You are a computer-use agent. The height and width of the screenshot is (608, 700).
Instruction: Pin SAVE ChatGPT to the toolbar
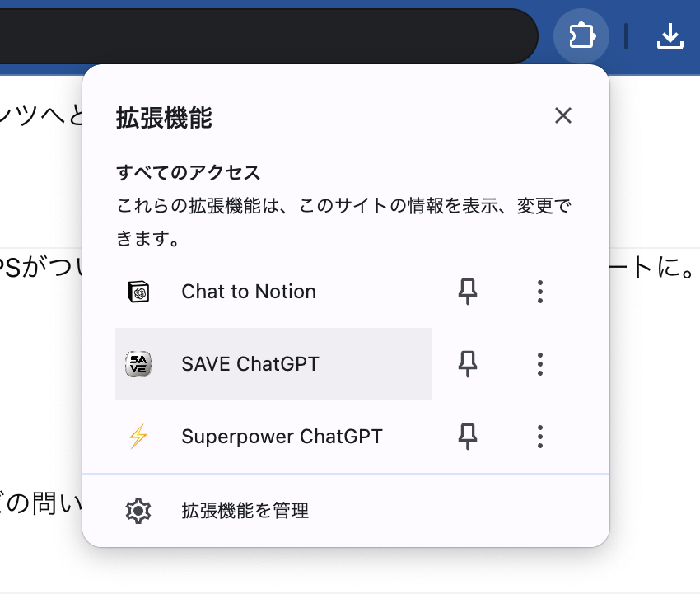tap(467, 363)
